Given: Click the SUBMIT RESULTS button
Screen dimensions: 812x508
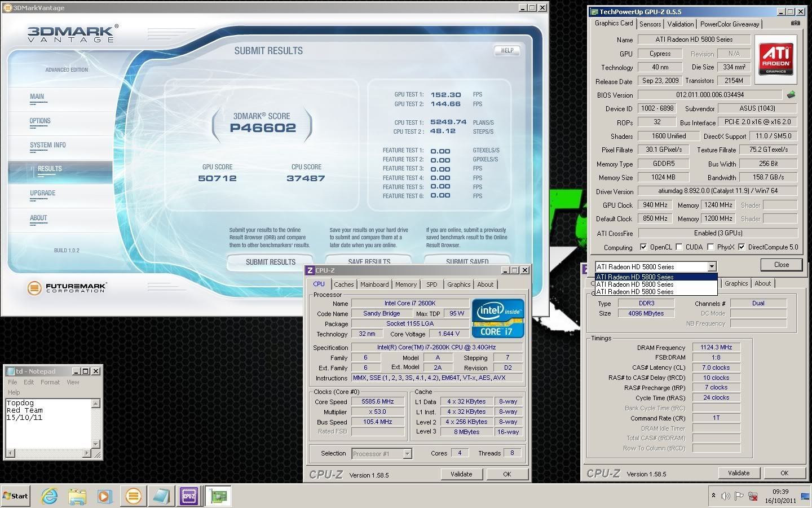Looking at the screenshot, I should tap(270, 262).
